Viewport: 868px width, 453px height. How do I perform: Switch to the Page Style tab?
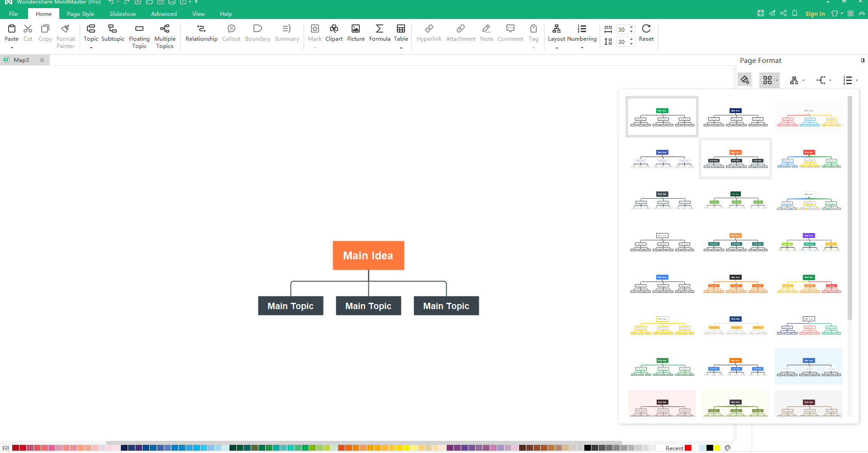tap(81, 14)
